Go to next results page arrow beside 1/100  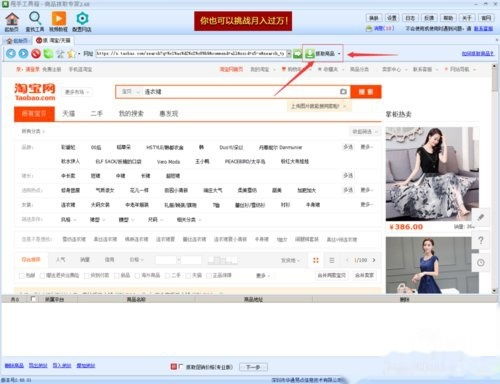[374, 260]
